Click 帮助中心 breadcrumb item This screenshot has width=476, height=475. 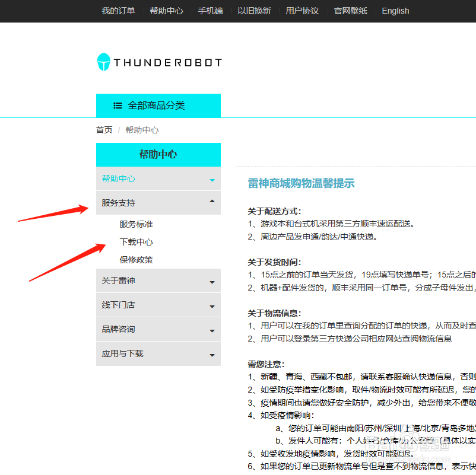142,130
